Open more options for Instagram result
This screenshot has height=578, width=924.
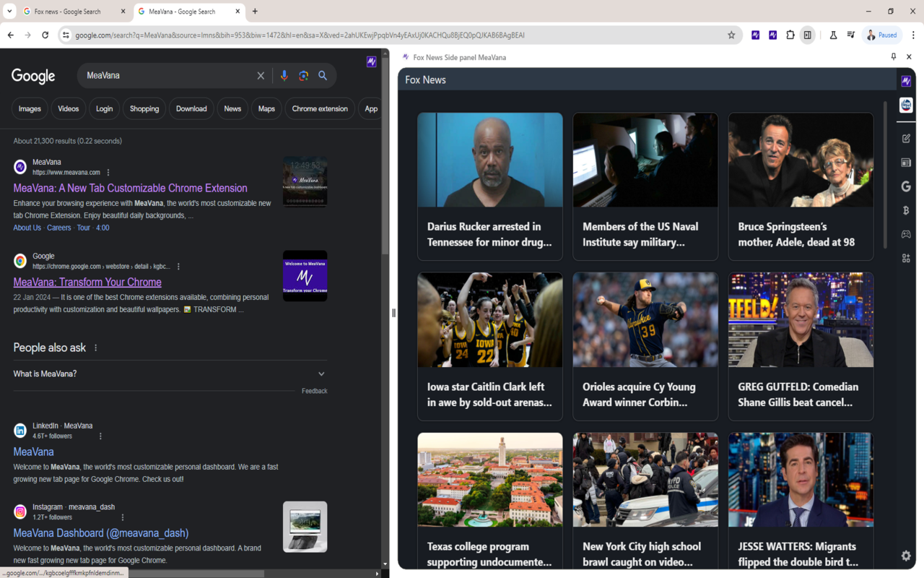(123, 517)
